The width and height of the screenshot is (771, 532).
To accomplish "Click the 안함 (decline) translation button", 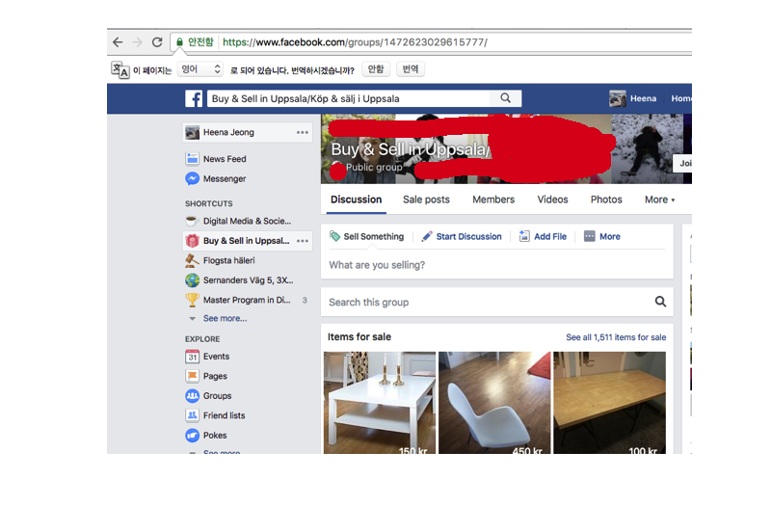I will click(376, 69).
